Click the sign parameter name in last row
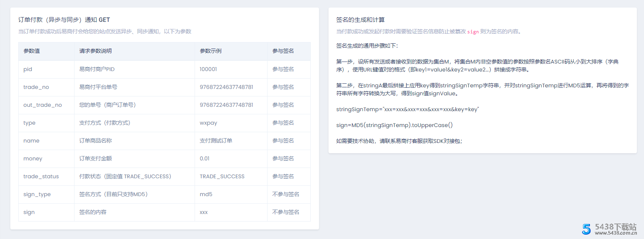Image resolution: width=644 pixels, height=239 pixels. (x=29, y=212)
